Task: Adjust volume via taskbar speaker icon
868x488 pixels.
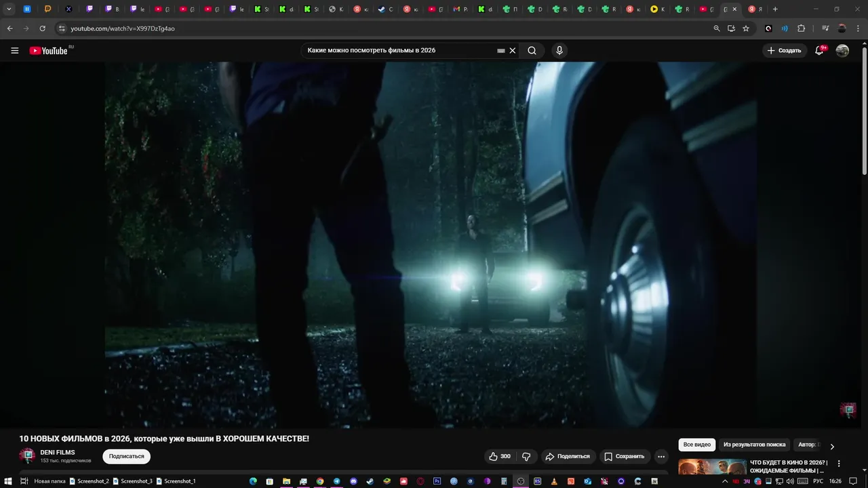Action: coord(790,481)
